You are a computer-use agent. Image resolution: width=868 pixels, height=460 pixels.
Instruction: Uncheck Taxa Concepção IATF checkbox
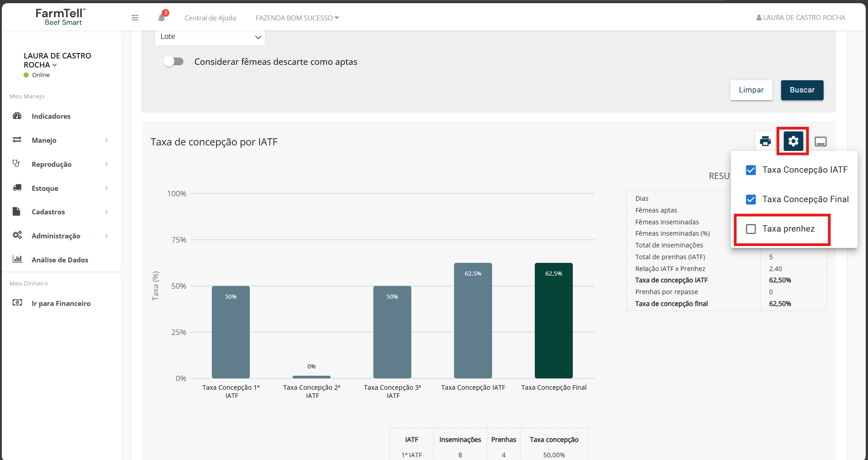coord(751,170)
